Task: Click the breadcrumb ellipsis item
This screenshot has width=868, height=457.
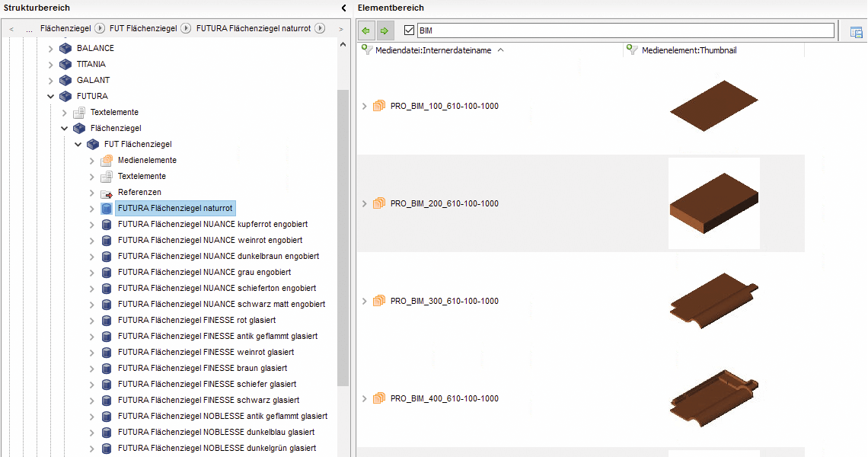Action: 29,29
